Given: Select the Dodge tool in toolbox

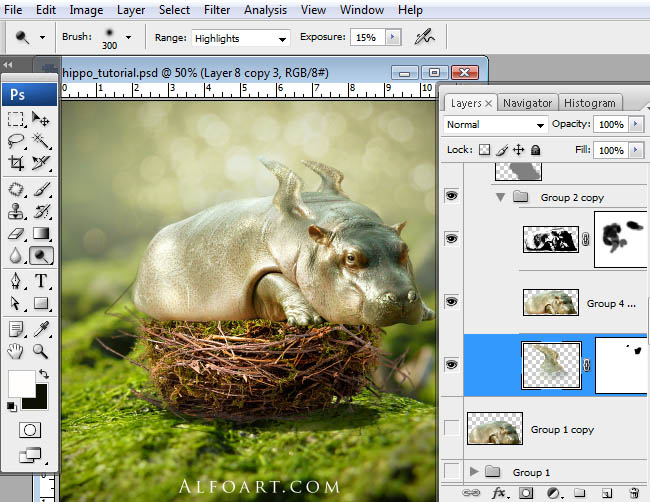Looking at the screenshot, I should pos(41,255).
